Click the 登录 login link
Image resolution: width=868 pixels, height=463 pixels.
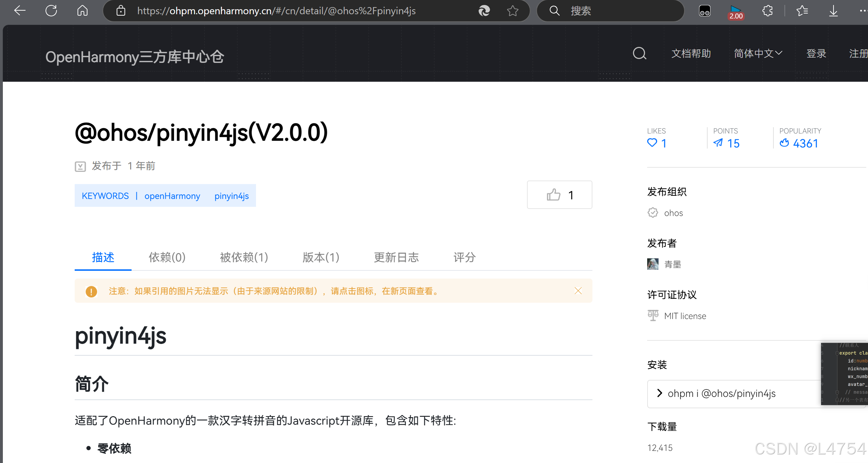pos(816,54)
